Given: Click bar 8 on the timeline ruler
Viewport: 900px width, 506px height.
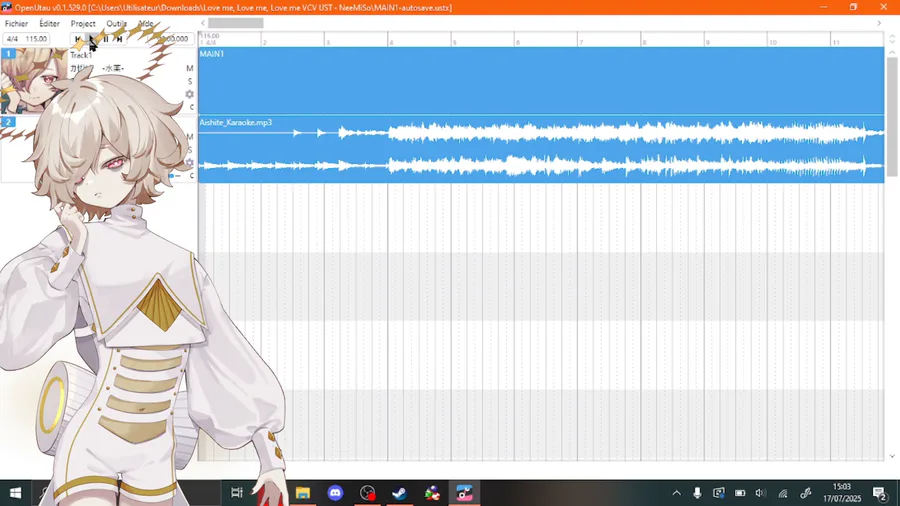Looking at the screenshot, I should click(644, 42).
